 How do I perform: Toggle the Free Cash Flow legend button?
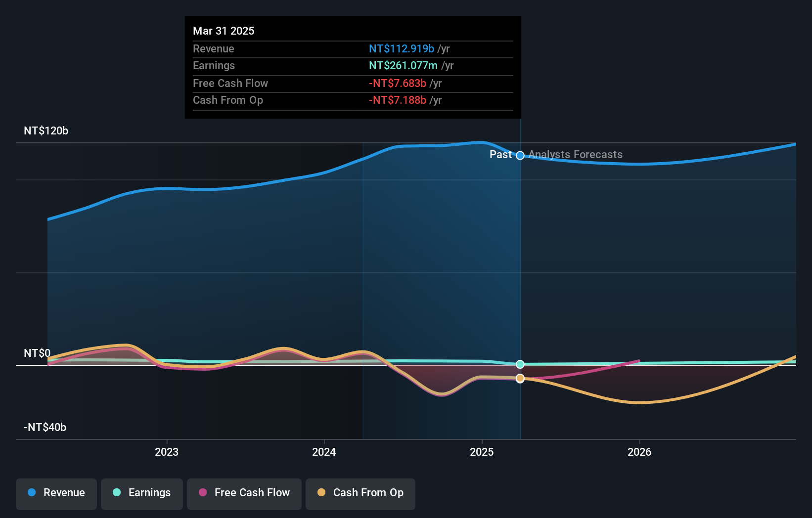pyautogui.click(x=244, y=494)
